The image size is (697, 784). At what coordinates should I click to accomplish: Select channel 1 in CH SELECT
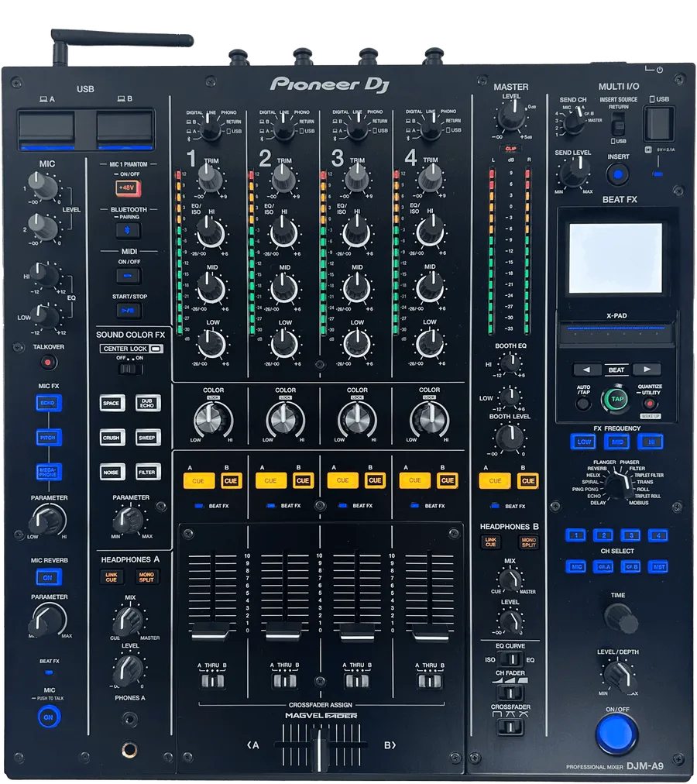576,535
